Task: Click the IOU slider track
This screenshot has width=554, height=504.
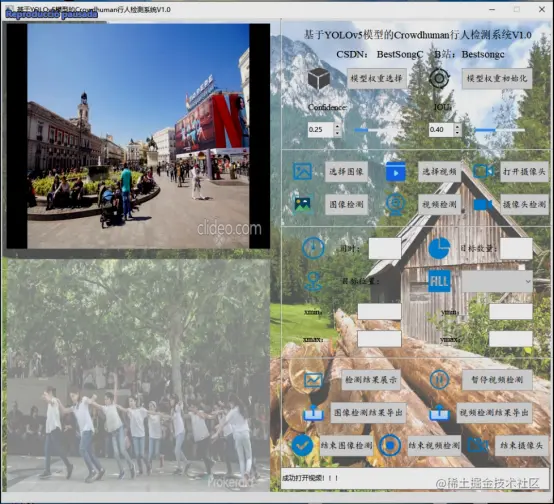Action: pos(500,130)
